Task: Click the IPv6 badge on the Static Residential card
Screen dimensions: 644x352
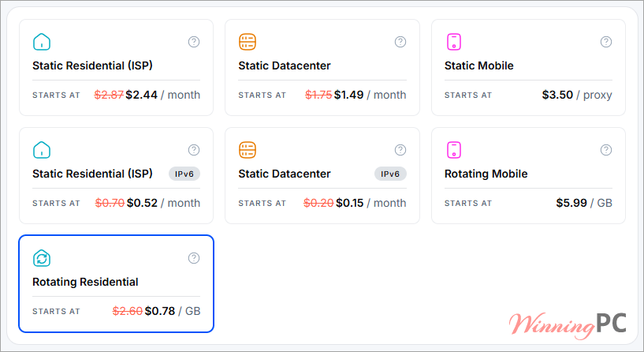Action: [x=184, y=174]
